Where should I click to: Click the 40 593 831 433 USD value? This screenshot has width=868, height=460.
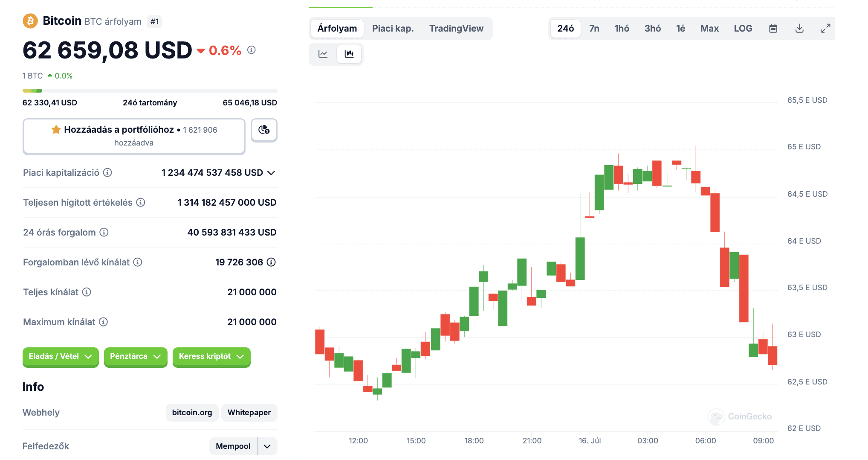pyautogui.click(x=232, y=233)
